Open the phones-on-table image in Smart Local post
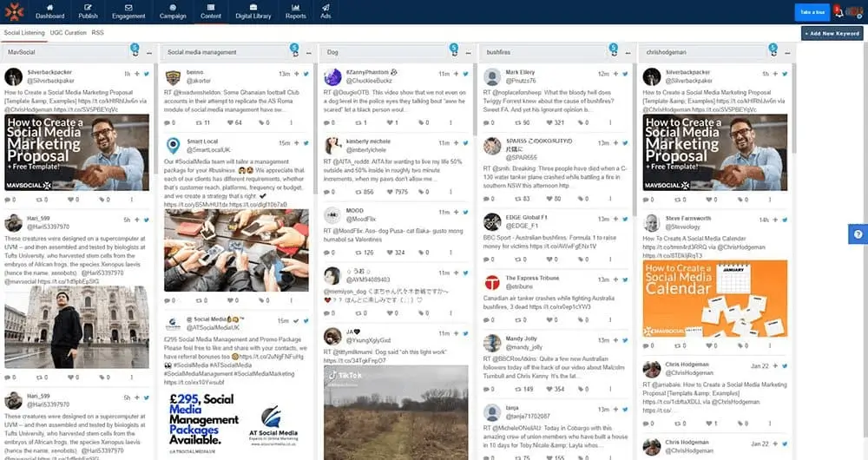Image resolution: width=868 pixels, height=460 pixels. [236, 250]
